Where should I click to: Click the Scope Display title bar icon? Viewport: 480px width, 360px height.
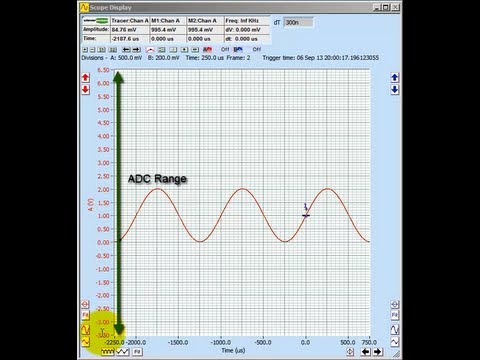(84, 7)
